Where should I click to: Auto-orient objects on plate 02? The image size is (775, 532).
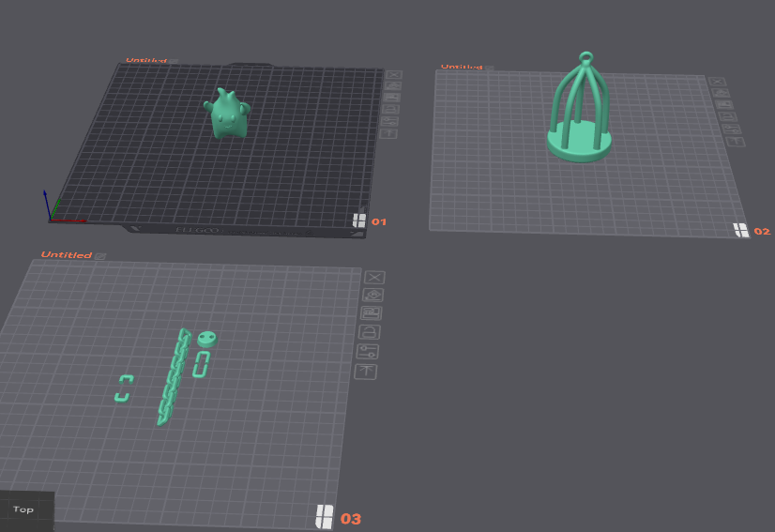721,93
